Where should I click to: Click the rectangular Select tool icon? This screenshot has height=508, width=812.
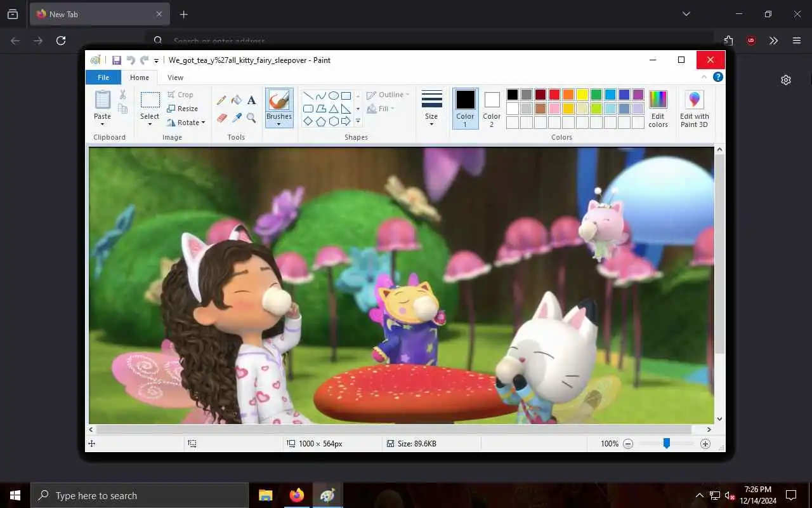click(150, 100)
